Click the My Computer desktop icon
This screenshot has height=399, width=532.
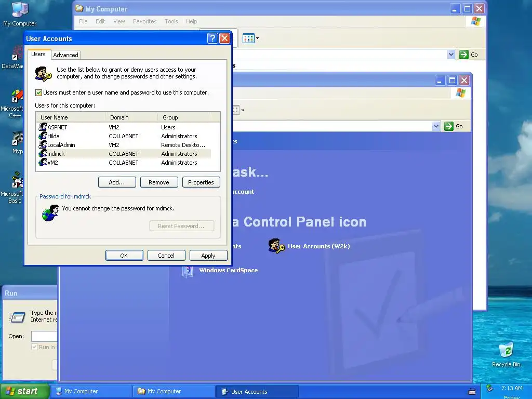pyautogui.click(x=20, y=14)
